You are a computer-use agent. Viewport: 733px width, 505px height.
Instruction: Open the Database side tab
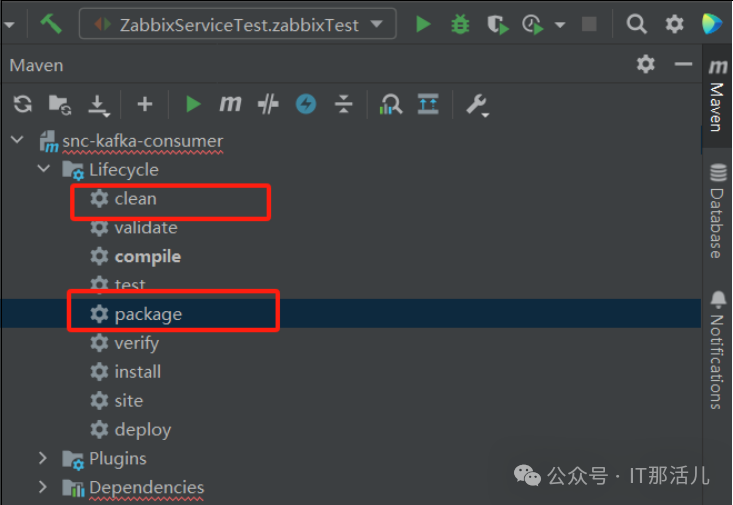(717, 208)
